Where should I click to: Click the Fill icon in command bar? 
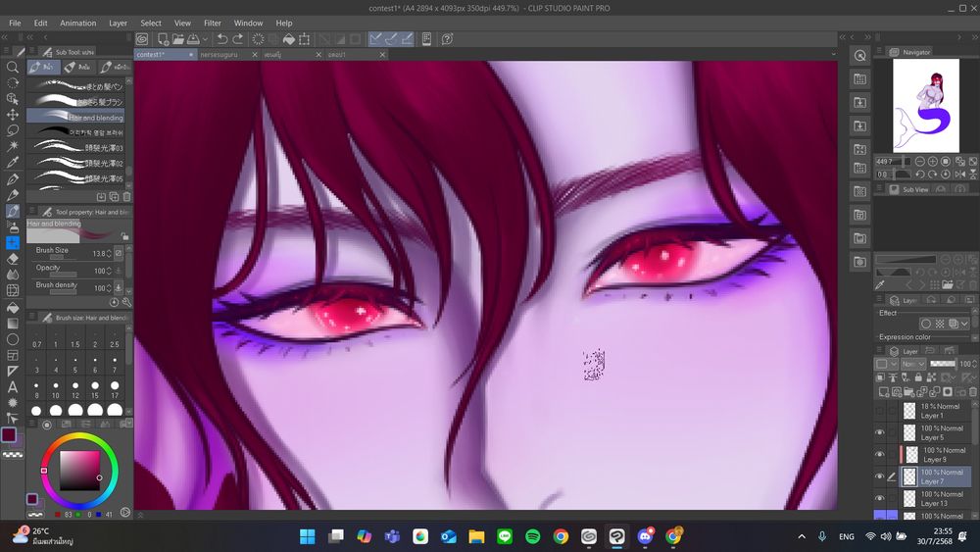pos(289,39)
